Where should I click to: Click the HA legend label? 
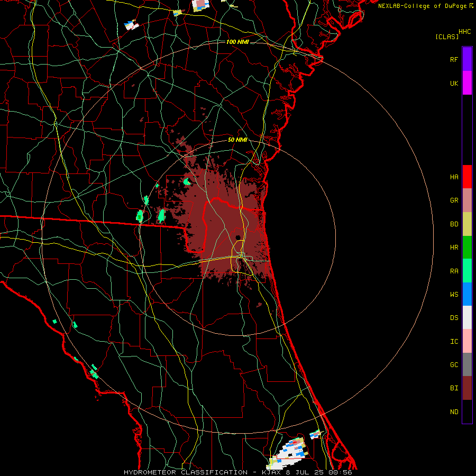coord(454,177)
